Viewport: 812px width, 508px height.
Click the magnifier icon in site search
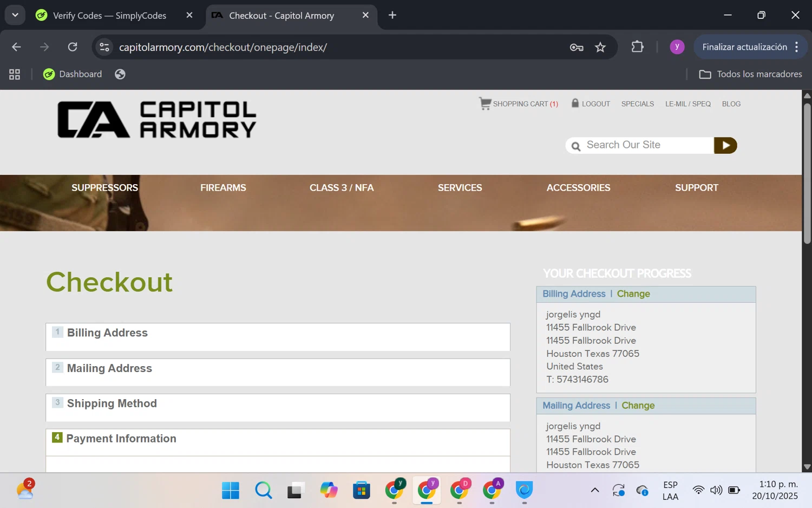[576, 146]
